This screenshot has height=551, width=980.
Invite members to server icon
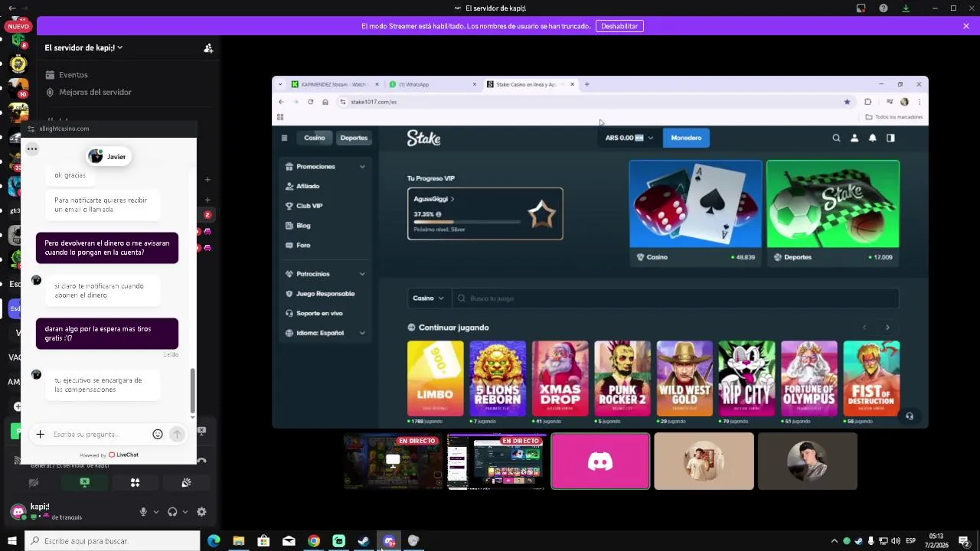[208, 47]
